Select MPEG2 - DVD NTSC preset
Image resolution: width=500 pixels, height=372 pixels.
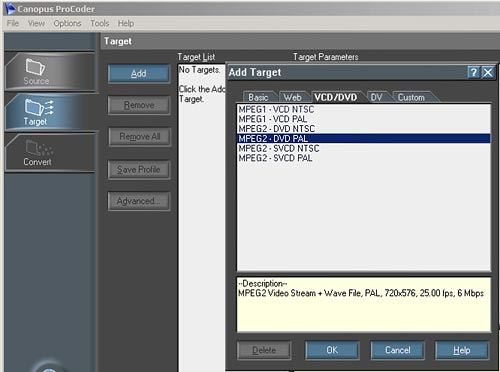pos(363,129)
